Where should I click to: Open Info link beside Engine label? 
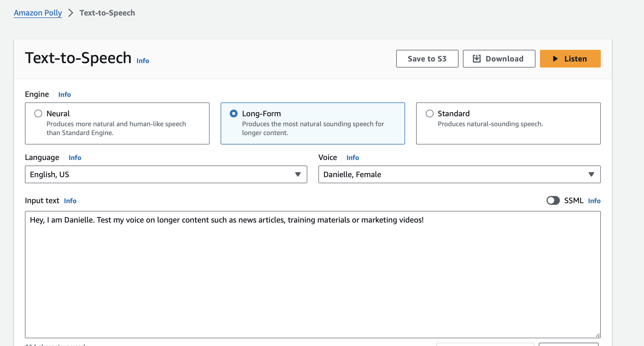[x=65, y=95]
